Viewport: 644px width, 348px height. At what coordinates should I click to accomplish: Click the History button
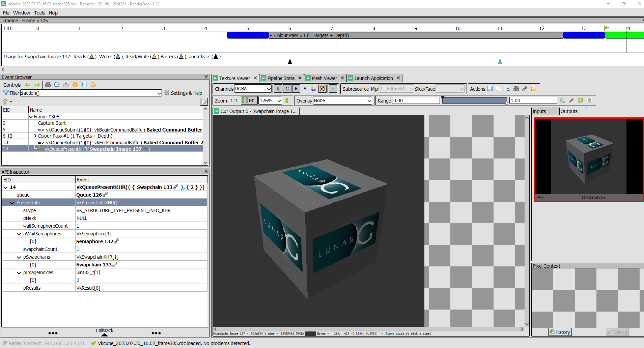click(560, 332)
